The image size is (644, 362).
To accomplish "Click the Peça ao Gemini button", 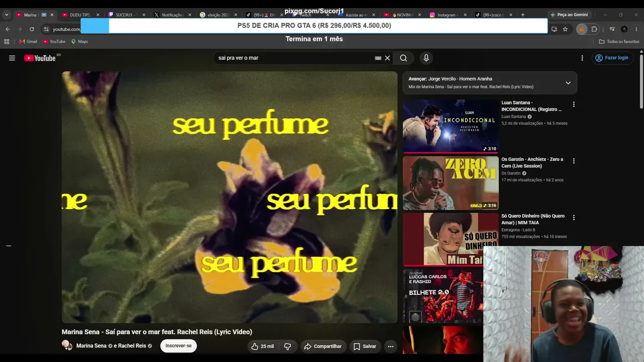I will tap(569, 15).
